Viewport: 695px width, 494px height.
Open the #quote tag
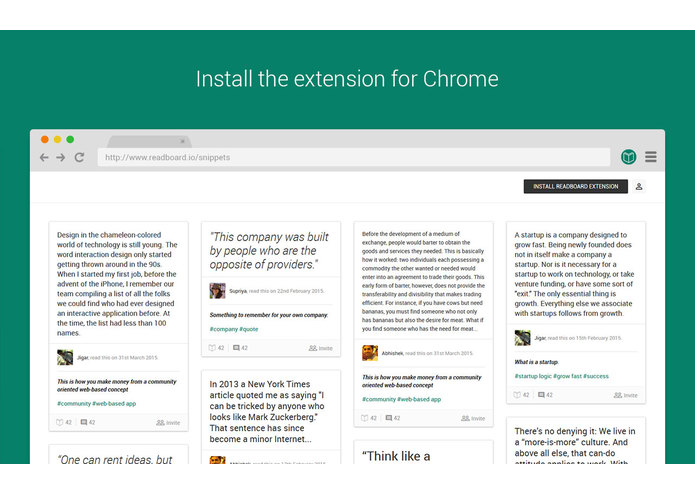249,329
